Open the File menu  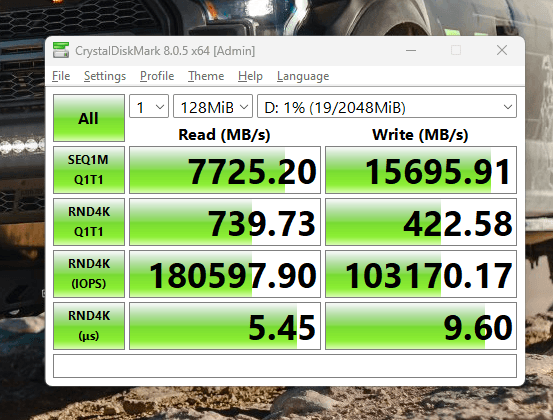pyautogui.click(x=61, y=76)
